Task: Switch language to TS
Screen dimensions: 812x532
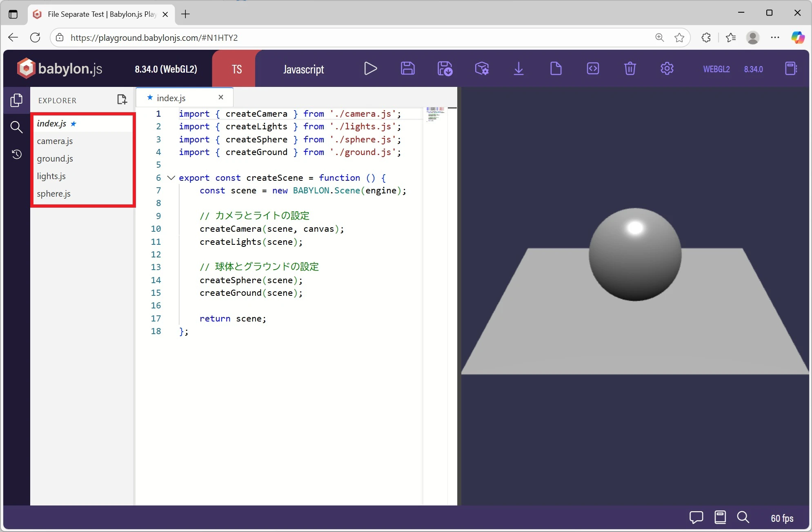Action: (237, 69)
